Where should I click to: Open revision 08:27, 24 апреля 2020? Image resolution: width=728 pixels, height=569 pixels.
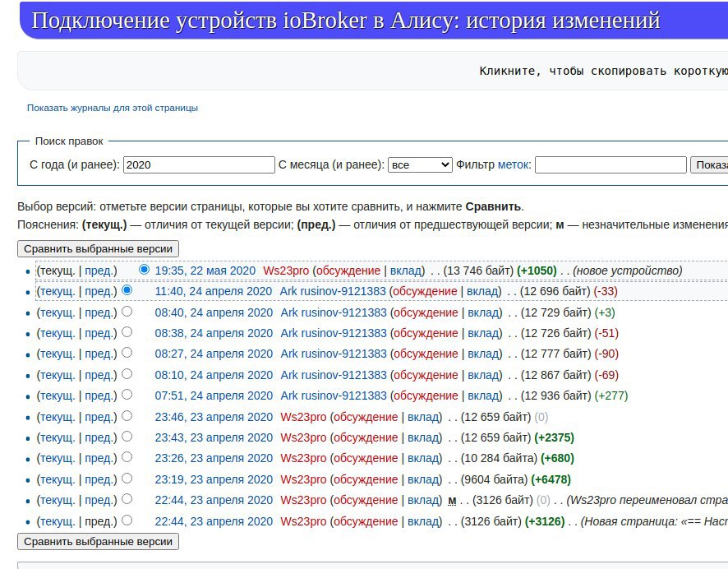[x=214, y=354]
